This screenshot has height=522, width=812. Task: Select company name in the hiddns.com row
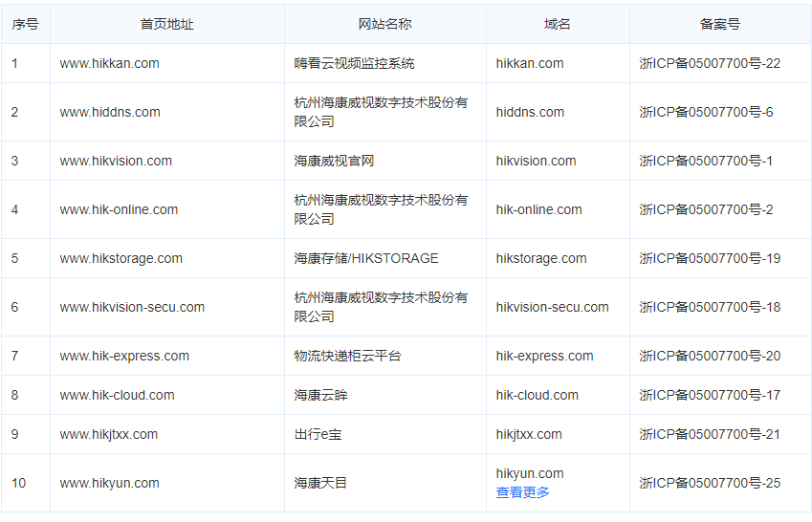[381, 113]
